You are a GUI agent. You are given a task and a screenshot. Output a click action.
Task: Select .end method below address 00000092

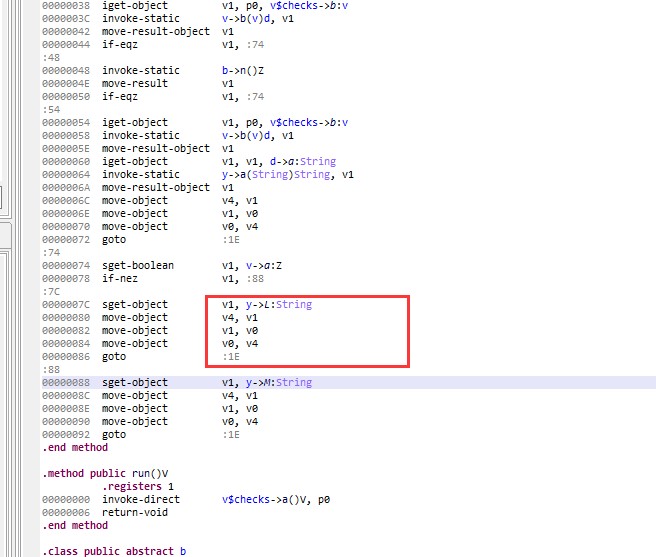coord(75,447)
